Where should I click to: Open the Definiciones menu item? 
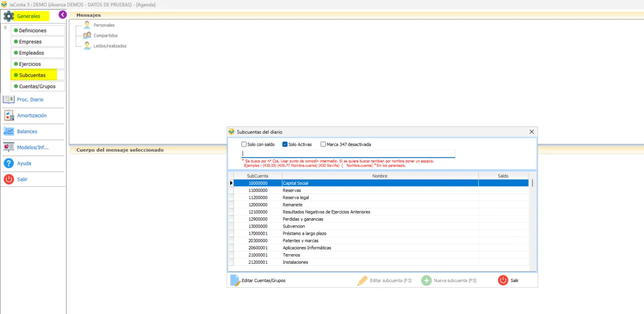click(38, 31)
